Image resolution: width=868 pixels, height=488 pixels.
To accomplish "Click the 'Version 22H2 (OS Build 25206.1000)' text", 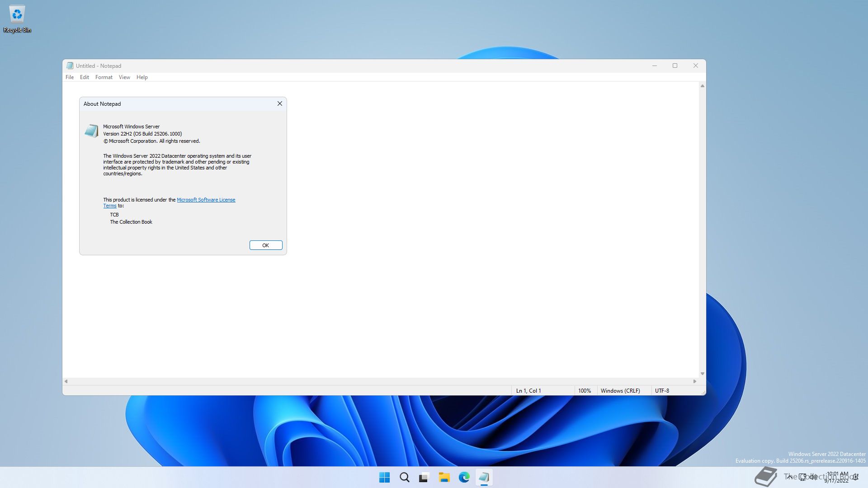I will (142, 134).
